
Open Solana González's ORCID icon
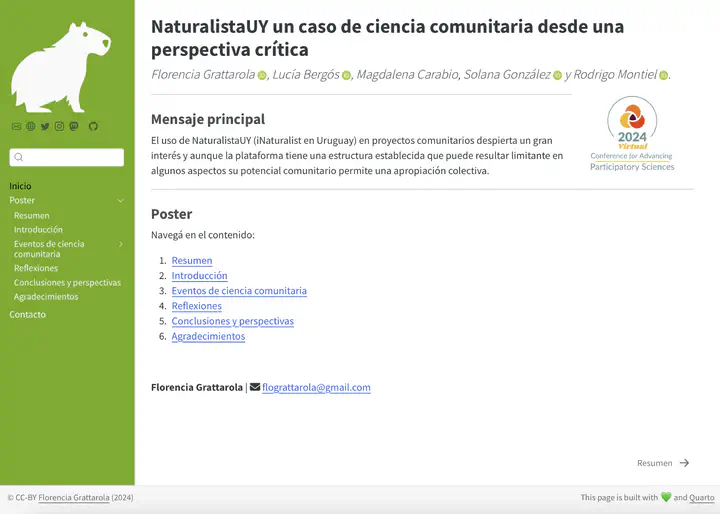[x=557, y=75]
